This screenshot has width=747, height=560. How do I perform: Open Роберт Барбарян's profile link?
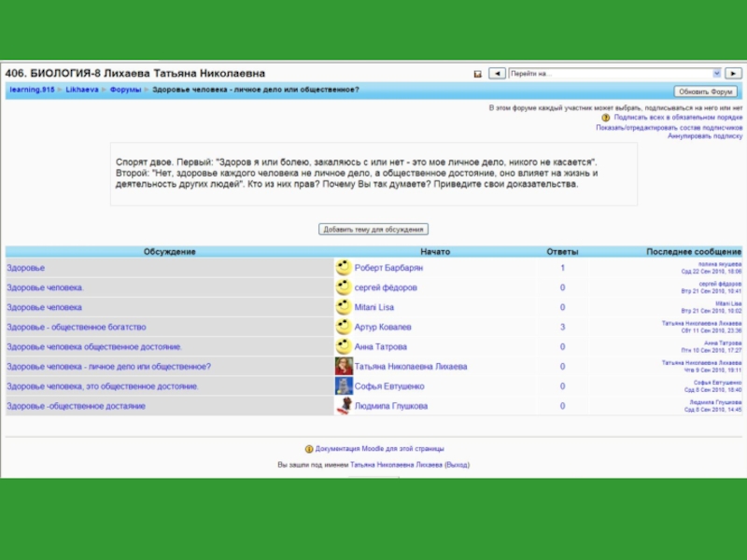pos(388,268)
